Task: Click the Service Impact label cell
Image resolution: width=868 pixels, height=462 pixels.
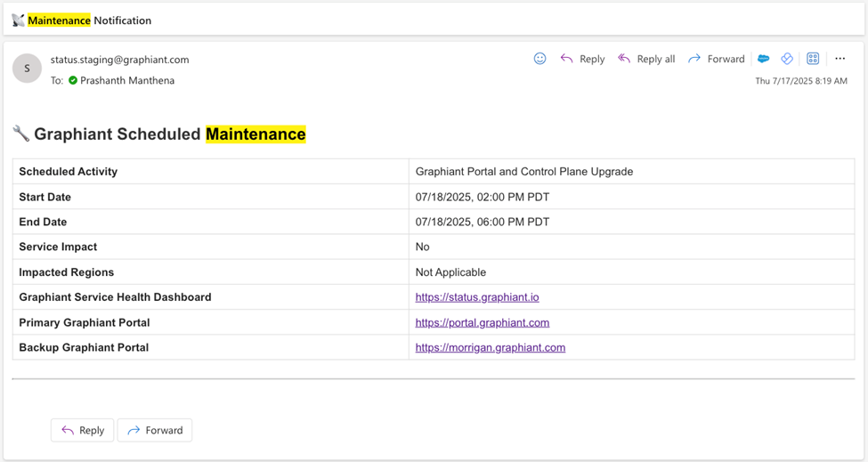Action: click(211, 247)
